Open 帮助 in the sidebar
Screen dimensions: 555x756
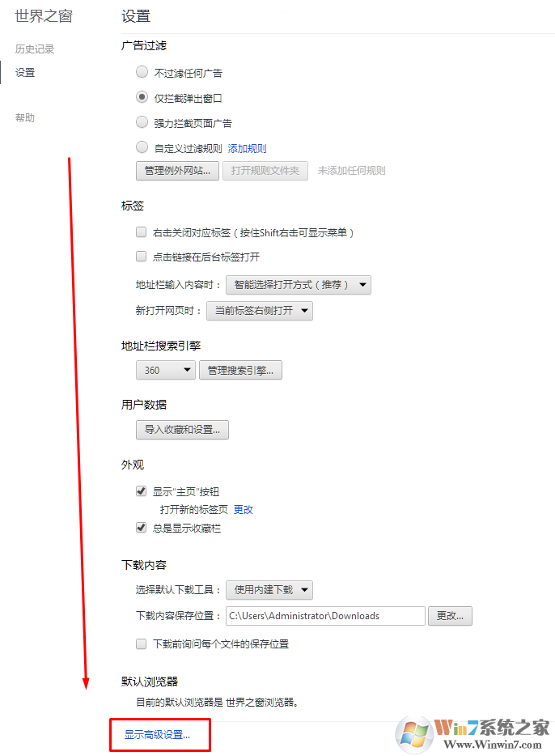pyautogui.click(x=25, y=117)
